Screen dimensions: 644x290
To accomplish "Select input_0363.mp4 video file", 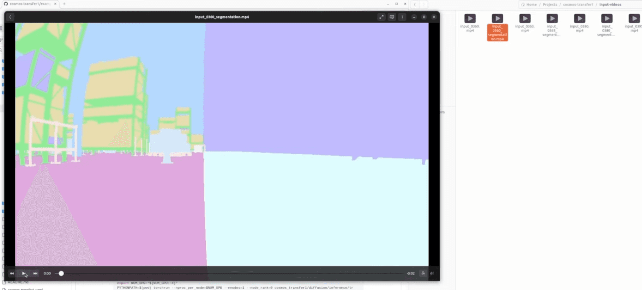I will [525, 19].
